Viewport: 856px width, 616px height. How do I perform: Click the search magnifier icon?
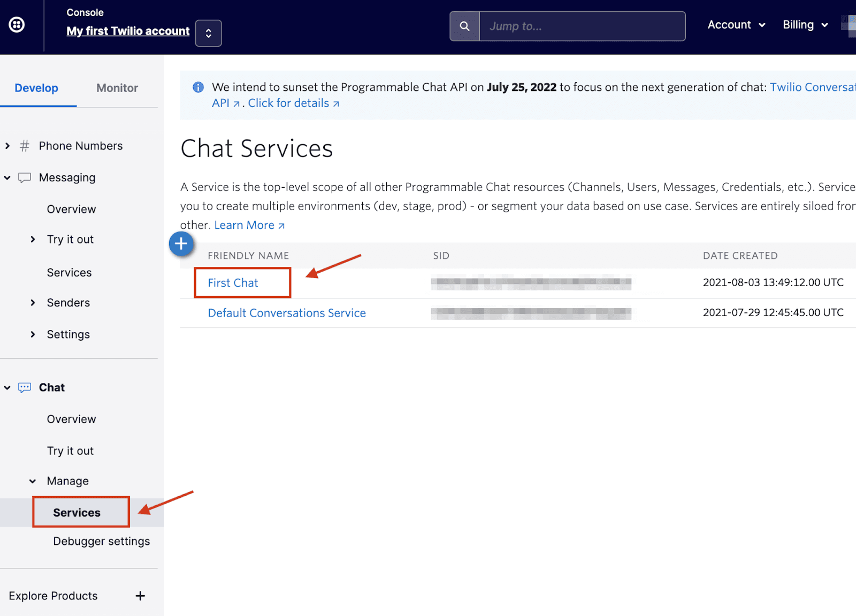464,26
